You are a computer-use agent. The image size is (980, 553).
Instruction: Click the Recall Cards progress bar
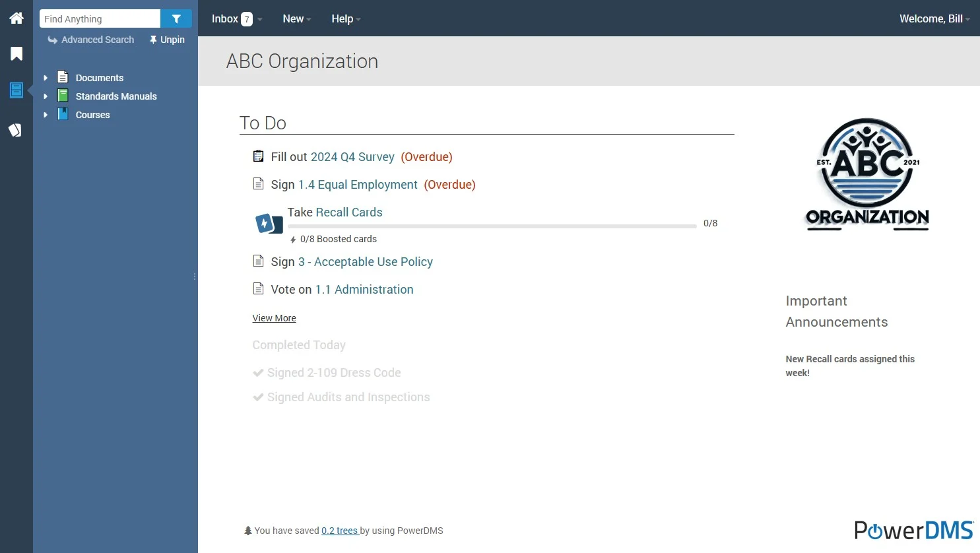(x=492, y=226)
